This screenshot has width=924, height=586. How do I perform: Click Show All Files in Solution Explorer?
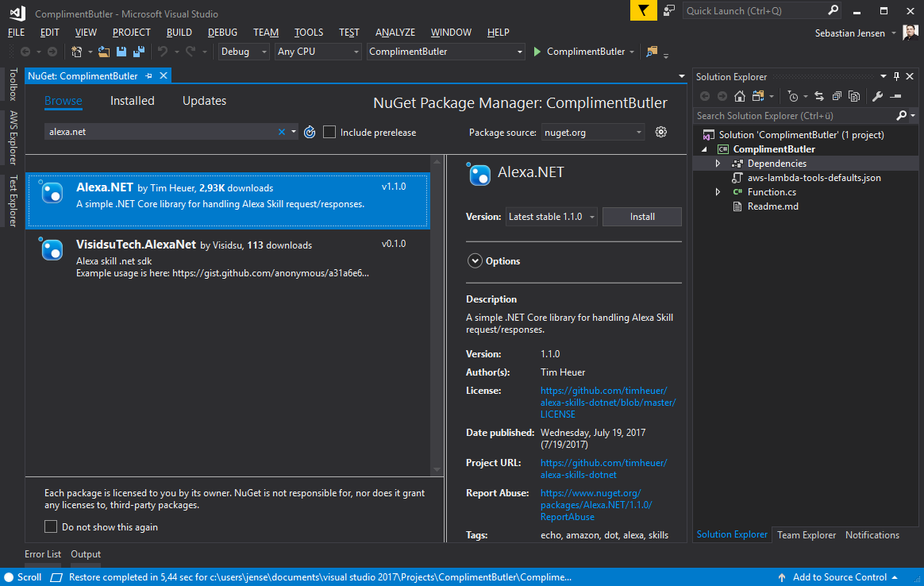click(854, 96)
